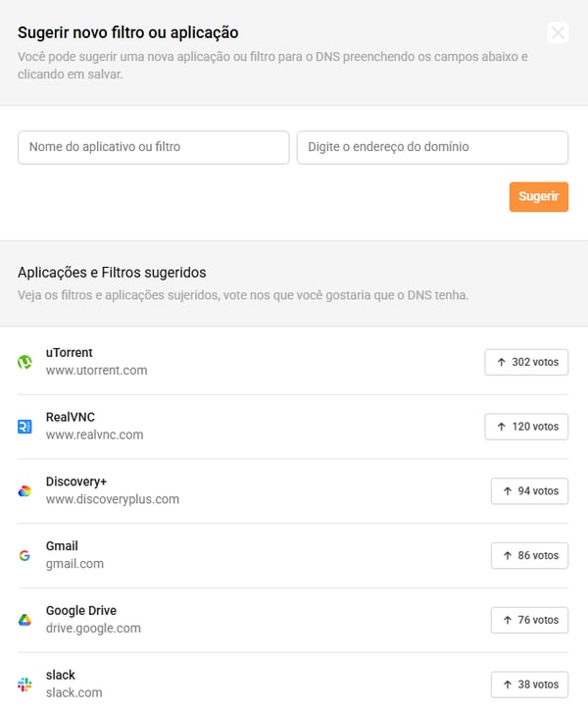
Task: Vote for slack with 38 votos
Action: (x=529, y=684)
